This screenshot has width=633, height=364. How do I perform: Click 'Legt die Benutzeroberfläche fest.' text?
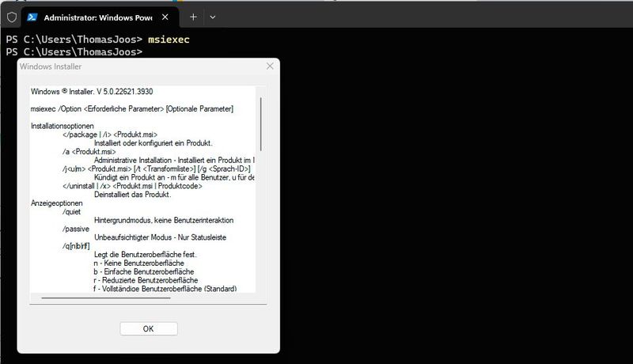tap(146, 255)
